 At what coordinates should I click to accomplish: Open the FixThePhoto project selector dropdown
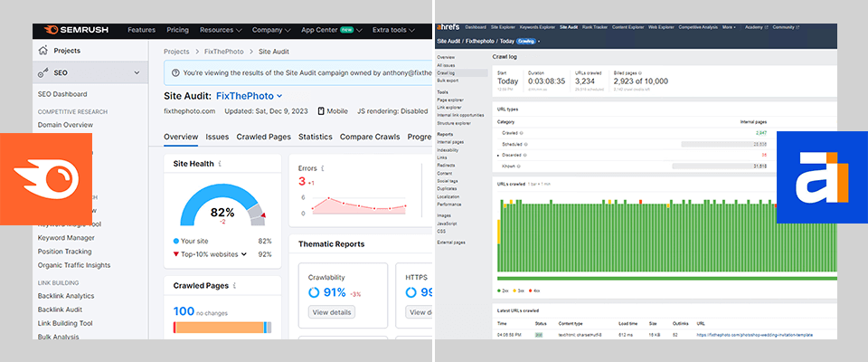click(x=250, y=95)
